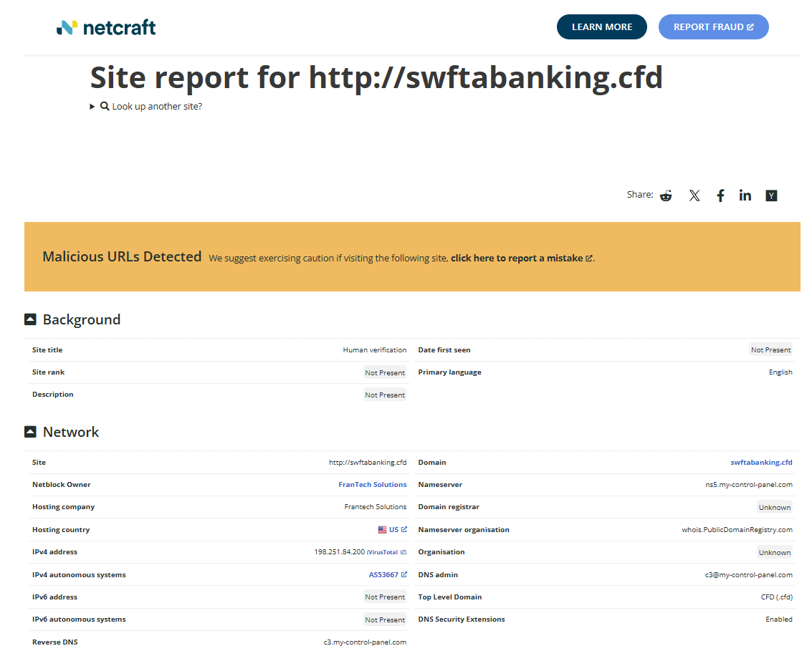812x656 pixels.
Task: Click 'Not Present' for Date first seen
Action: [x=770, y=350]
